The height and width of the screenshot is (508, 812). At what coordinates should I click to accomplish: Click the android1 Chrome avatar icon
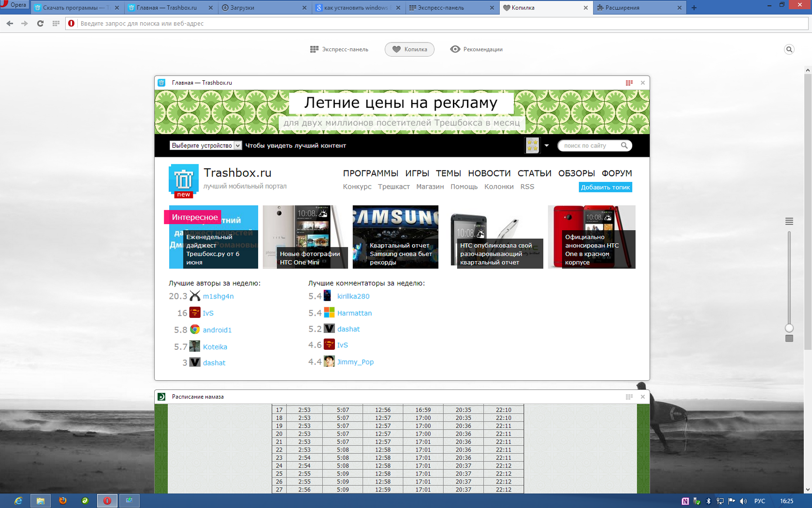[x=195, y=329]
